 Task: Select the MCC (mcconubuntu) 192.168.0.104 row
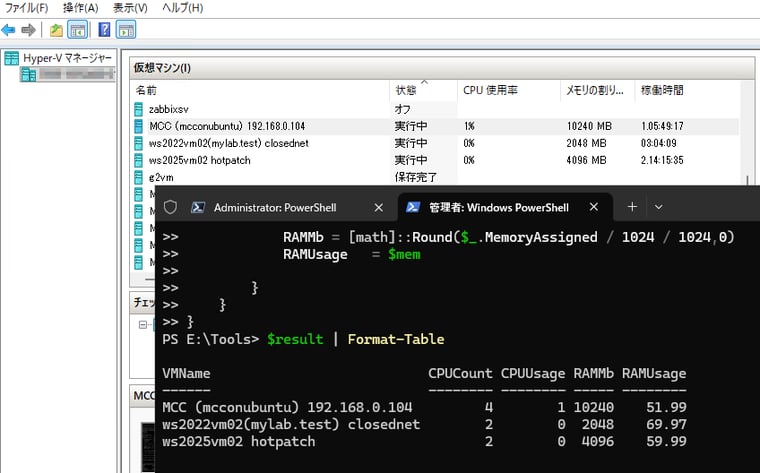436,126
